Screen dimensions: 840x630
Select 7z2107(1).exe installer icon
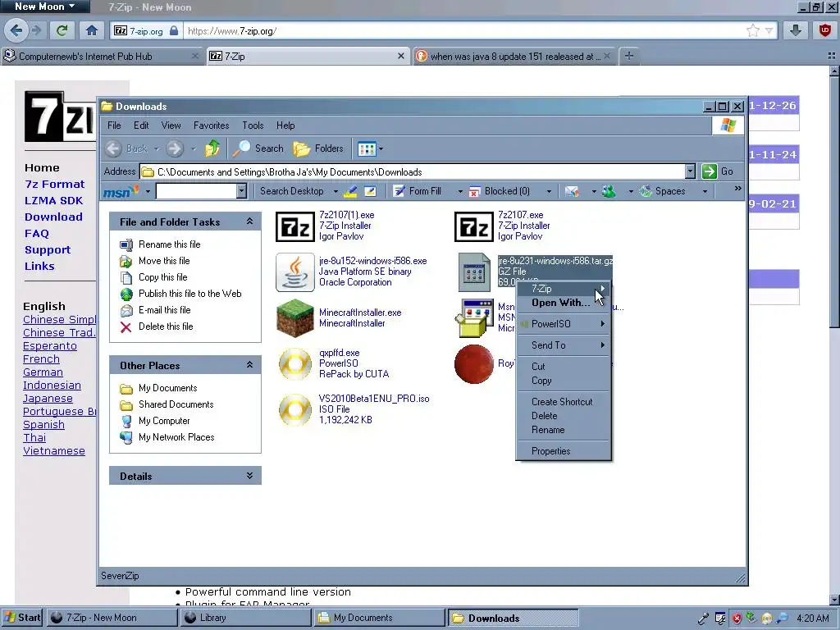point(295,226)
